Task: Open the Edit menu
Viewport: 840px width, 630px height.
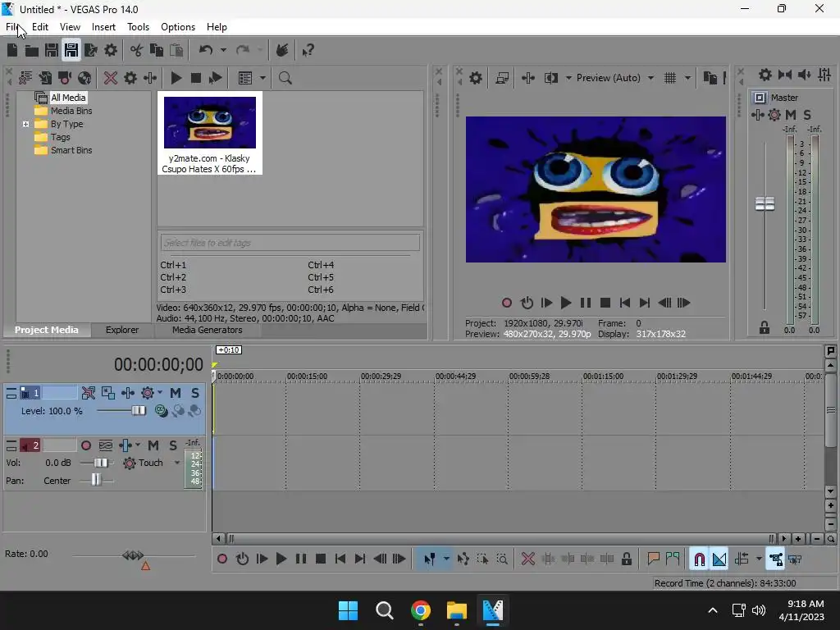Action: tap(40, 27)
